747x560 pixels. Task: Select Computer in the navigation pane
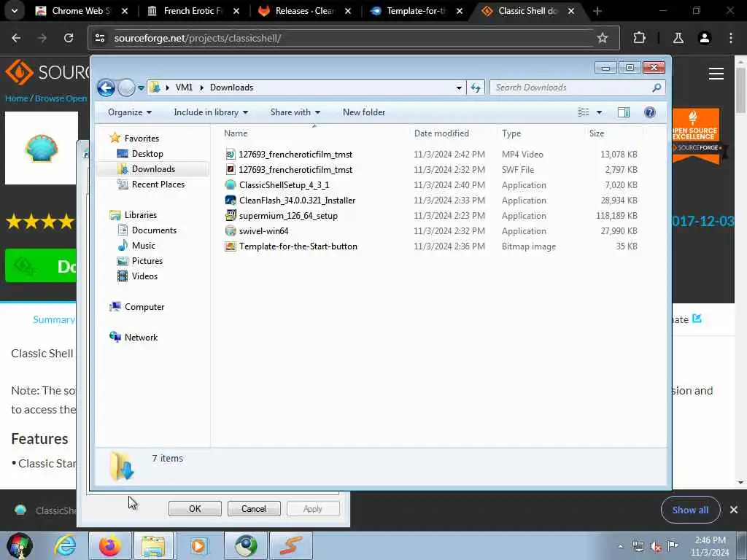(x=144, y=307)
